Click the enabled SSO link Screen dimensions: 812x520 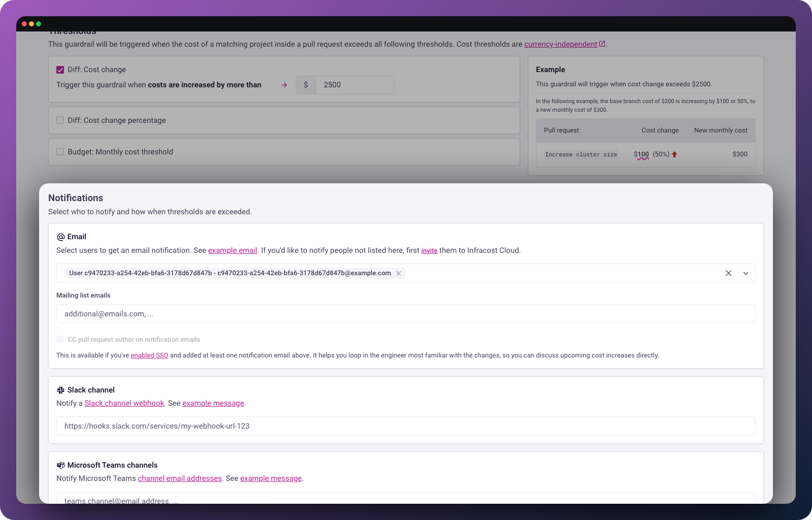click(149, 355)
